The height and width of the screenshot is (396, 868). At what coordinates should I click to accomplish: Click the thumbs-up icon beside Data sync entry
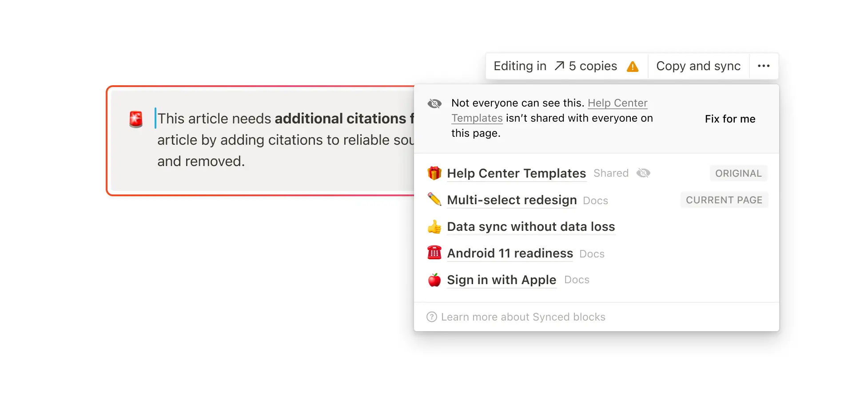pos(434,226)
